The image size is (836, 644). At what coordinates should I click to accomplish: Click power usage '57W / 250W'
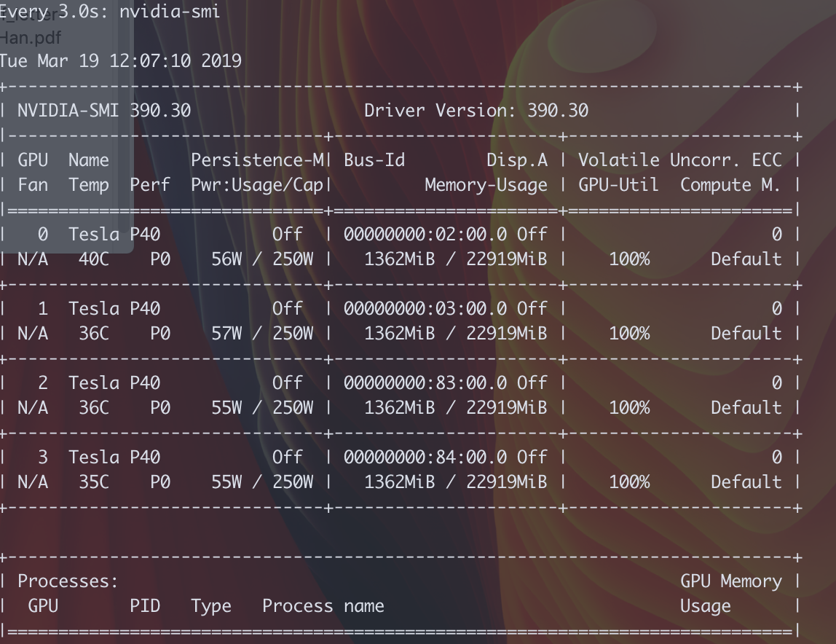coord(262,334)
